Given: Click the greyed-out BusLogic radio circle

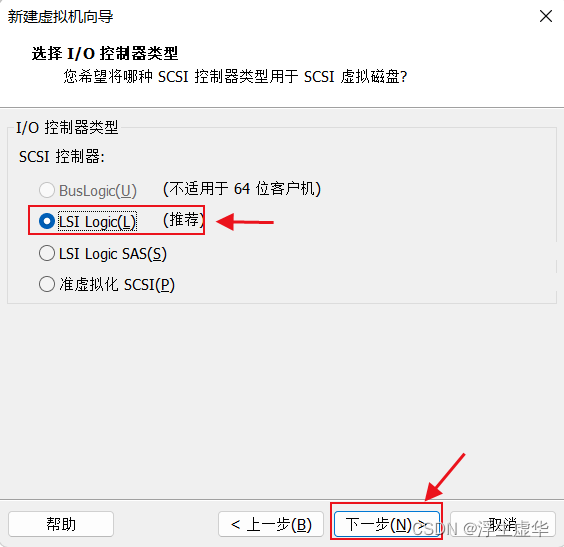Looking at the screenshot, I should [x=47, y=190].
